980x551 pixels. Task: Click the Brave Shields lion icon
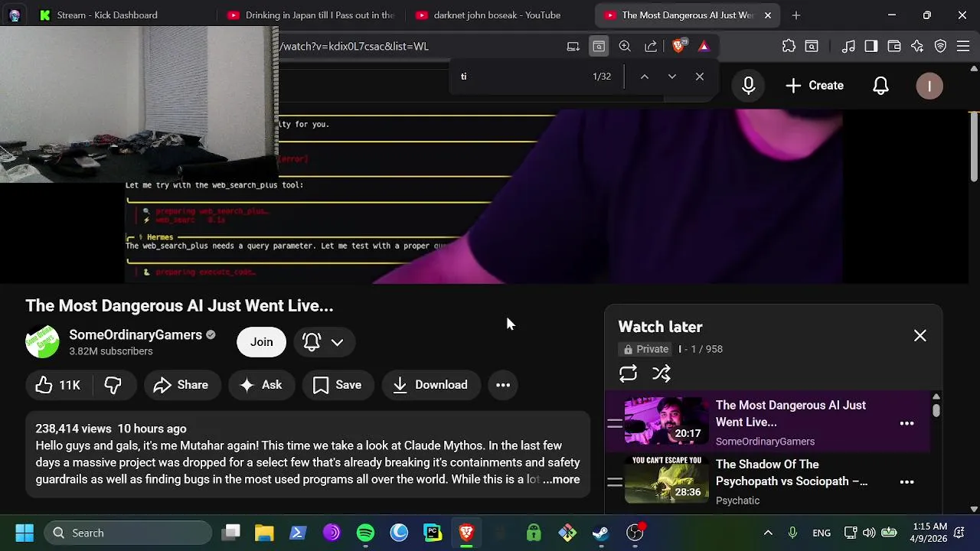tap(678, 46)
